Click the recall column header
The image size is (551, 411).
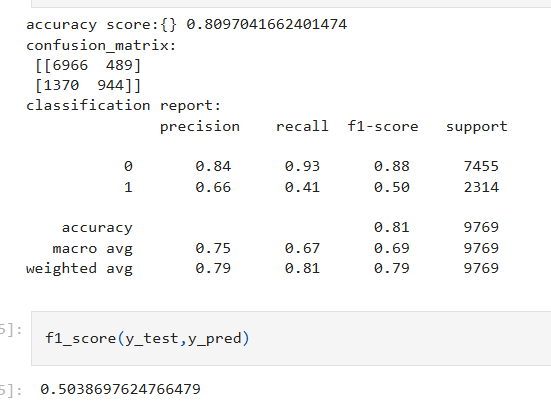pyautogui.click(x=302, y=126)
